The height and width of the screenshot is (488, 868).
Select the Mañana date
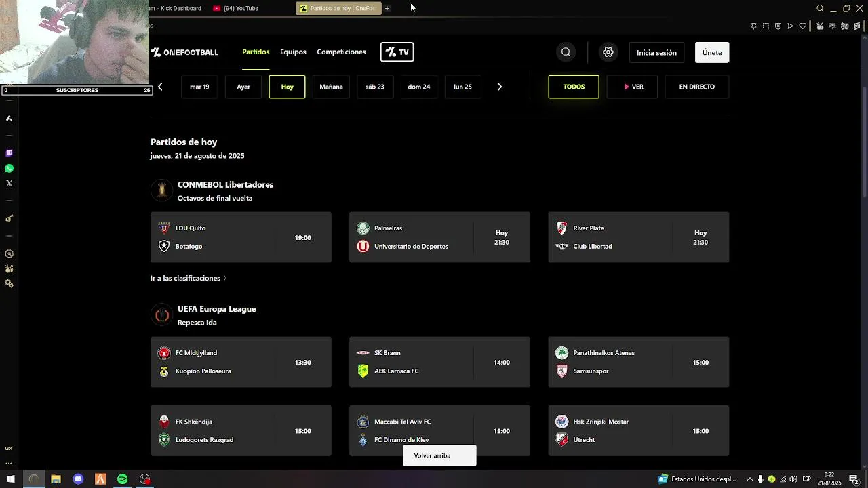pos(331,87)
